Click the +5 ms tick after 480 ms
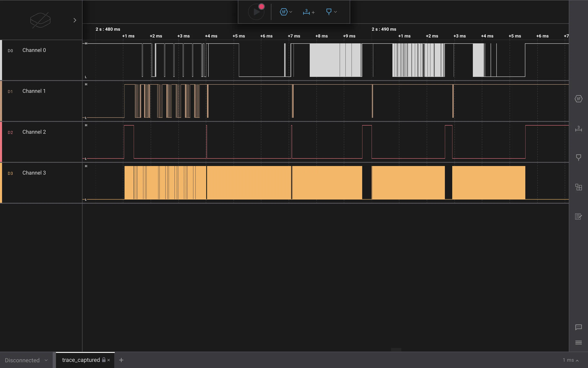This screenshot has height=368, width=588. coord(239,36)
